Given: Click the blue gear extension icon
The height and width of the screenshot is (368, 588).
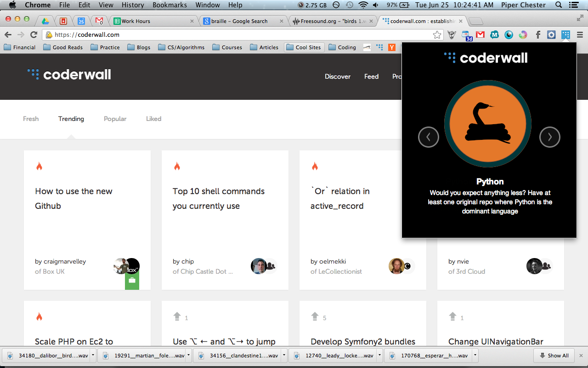Looking at the screenshot, I should [551, 34].
